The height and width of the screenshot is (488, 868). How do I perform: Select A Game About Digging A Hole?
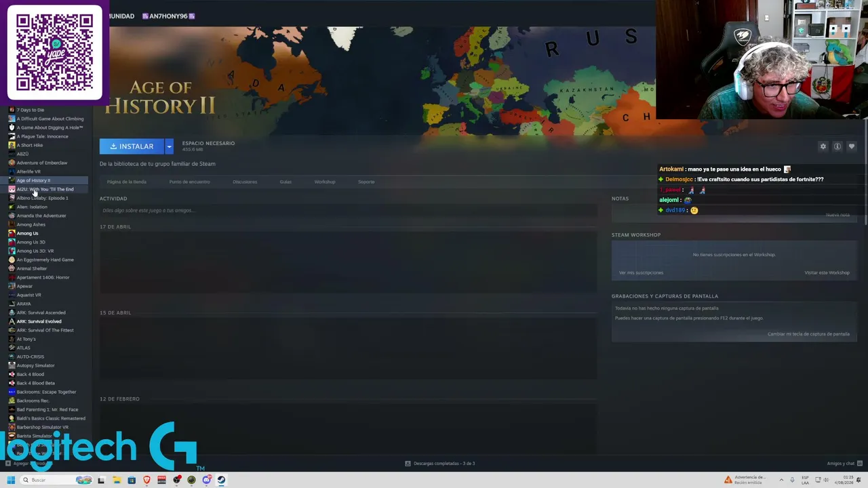[50, 127]
